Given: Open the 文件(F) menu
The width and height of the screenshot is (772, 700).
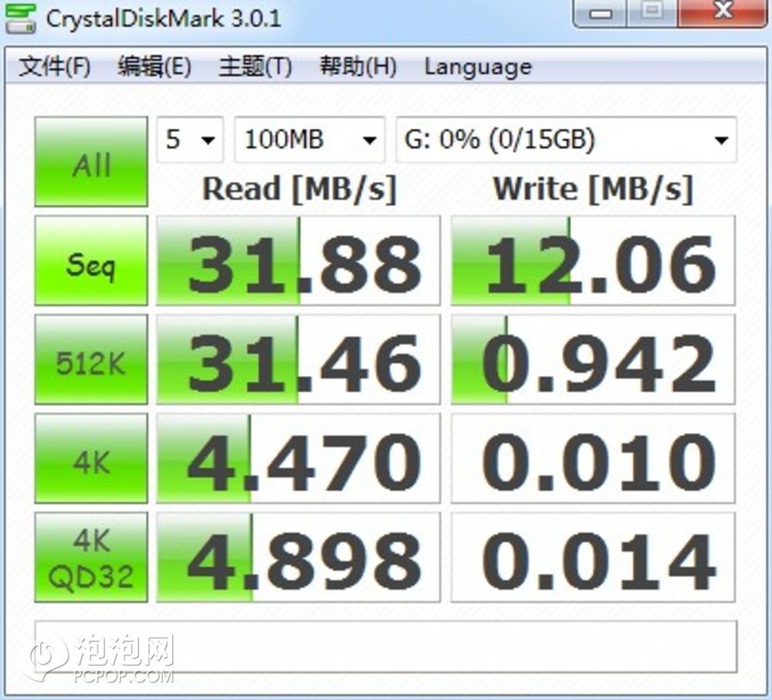Looking at the screenshot, I should (x=55, y=66).
